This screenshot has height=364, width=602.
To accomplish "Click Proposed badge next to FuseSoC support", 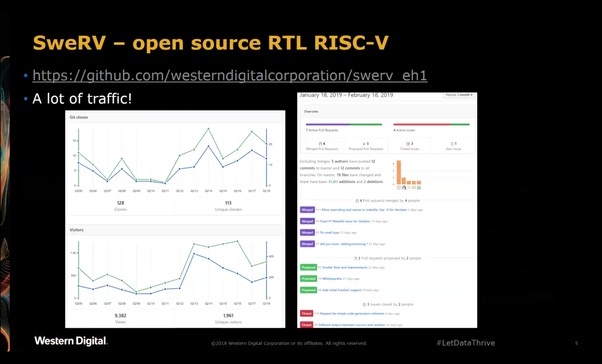I will pos(309,290).
